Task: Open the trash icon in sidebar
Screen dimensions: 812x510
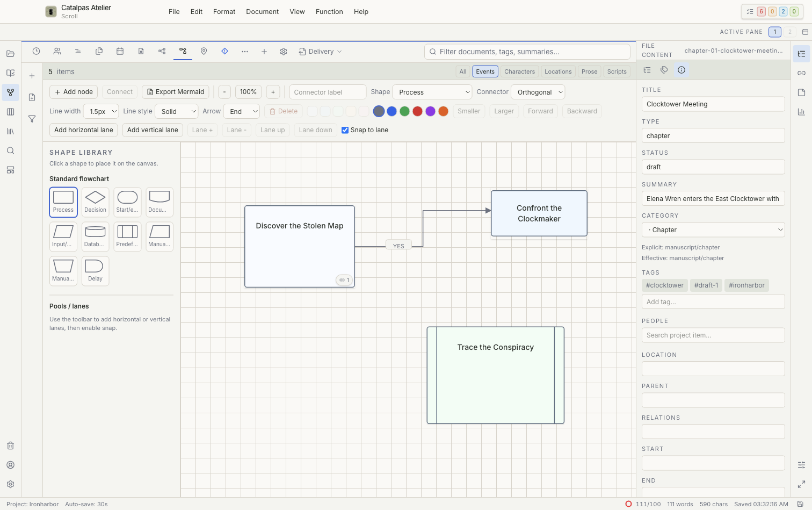Action: tap(10, 446)
